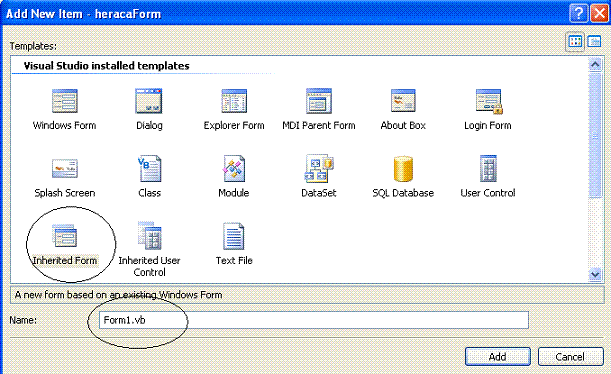Click the "Splash Screen" label text
Viewport: 611px width, 374px height.
coord(65,193)
